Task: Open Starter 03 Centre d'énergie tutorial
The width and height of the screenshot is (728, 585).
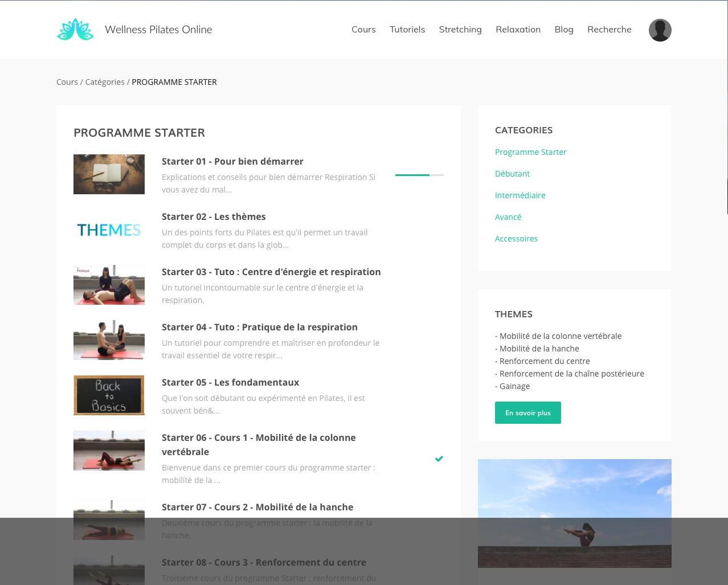Action: tap(271, 272)
